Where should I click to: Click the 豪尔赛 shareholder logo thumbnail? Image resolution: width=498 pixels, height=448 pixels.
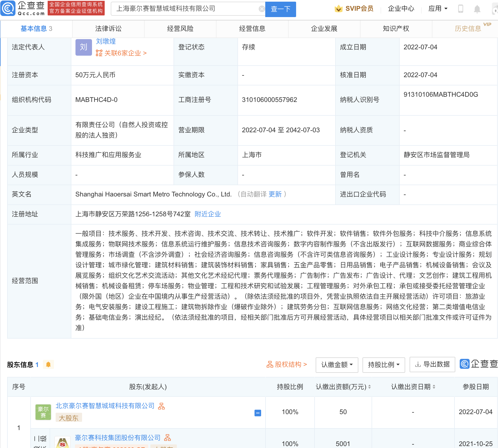(x=43, y=412)
